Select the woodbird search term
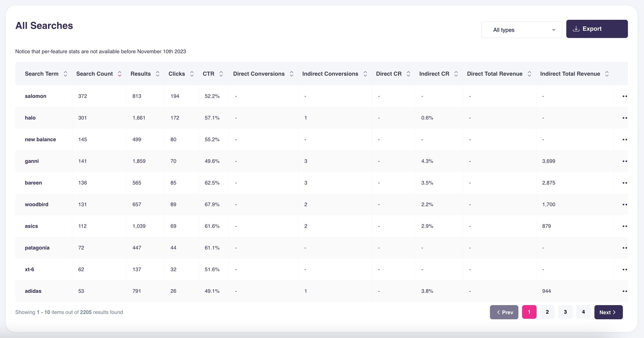This screenshot has width=644, height=338. [37, 205]
